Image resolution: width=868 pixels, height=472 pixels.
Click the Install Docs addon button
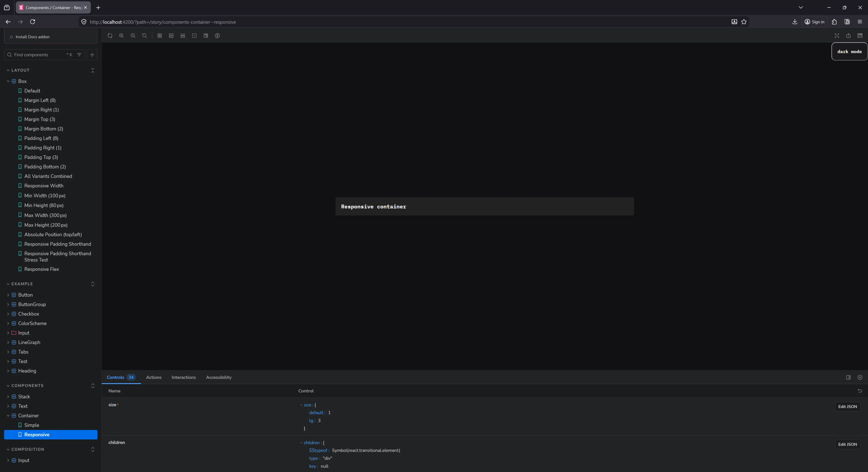(x=32, y=36)
